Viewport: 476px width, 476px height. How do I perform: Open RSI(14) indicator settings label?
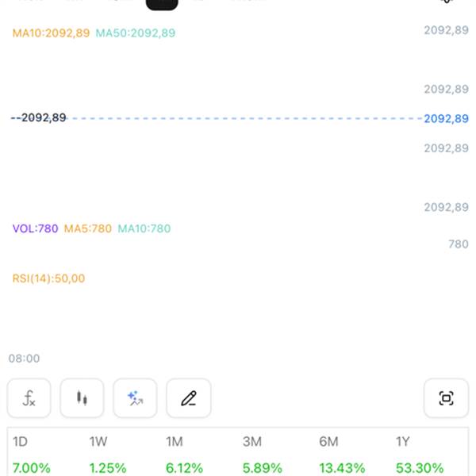tap(48, 278)
